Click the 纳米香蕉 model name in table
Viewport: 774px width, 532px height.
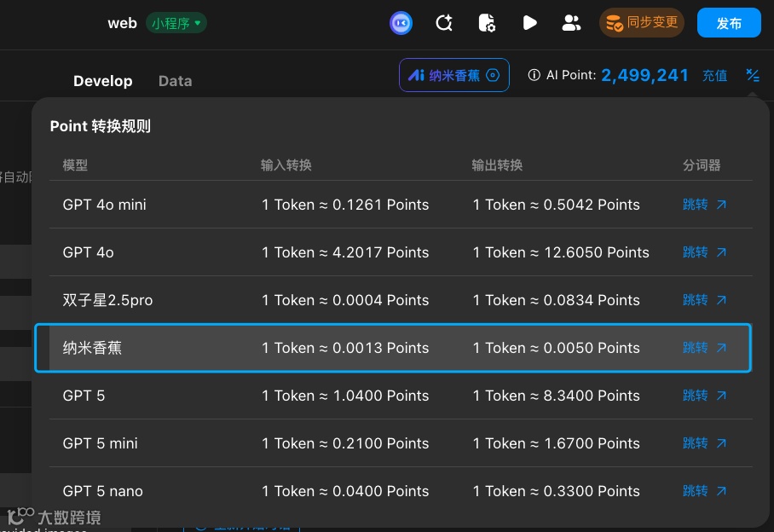(92, 348)
